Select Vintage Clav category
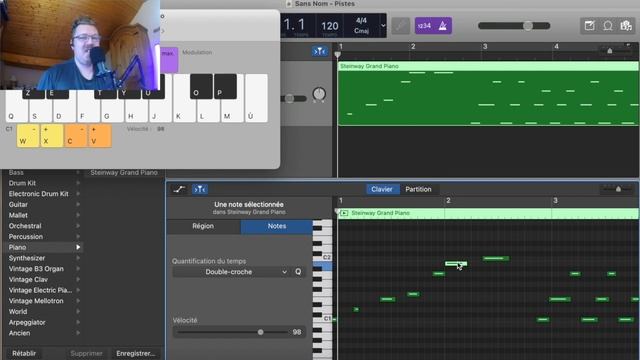Image resolution: width=640 pixels, height=360 pixels. coord(43,280)
